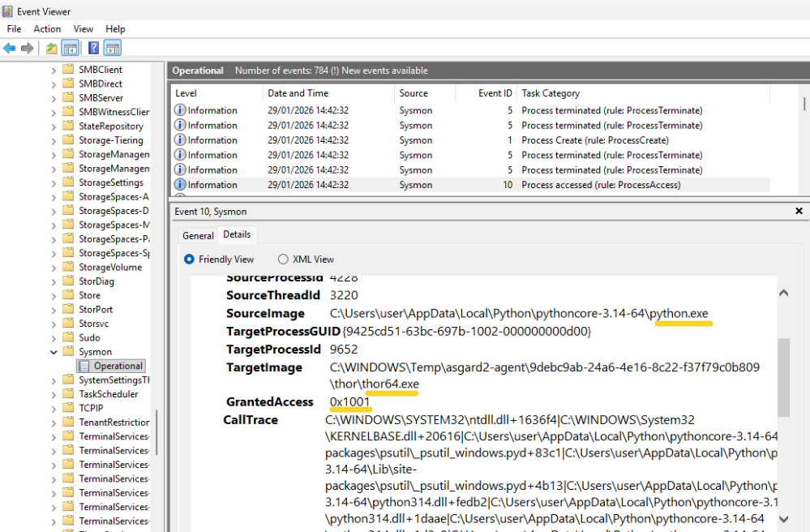
Task: Toggle the Show/Hide Action Pane icon
Action: [113, 49]
